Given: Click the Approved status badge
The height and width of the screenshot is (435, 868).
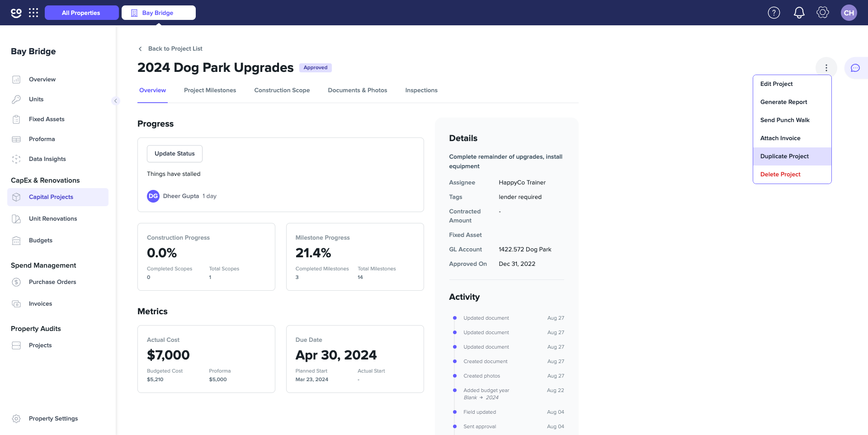Looking at the screenshot, I should click(x=316, y=68).
